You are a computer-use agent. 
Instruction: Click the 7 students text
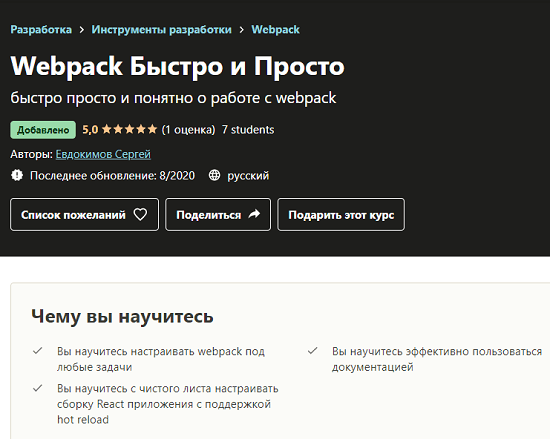[248, 130]
